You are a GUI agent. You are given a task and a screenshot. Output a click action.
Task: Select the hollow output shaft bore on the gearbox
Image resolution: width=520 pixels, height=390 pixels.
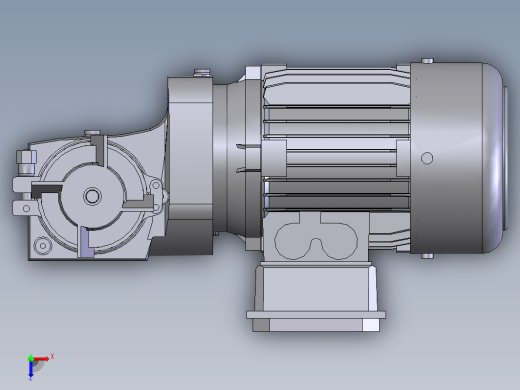coord(92,196)
